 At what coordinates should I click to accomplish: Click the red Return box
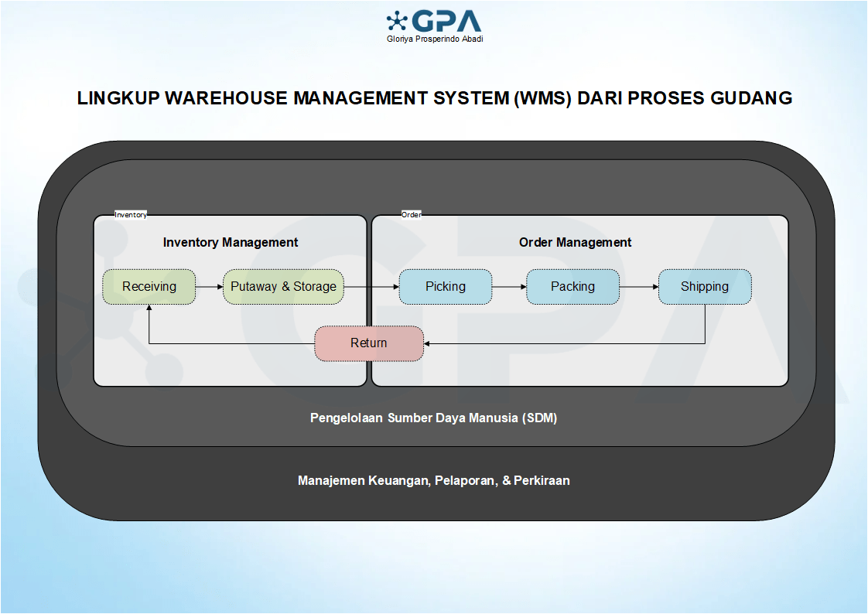click(x=369, y=343)
